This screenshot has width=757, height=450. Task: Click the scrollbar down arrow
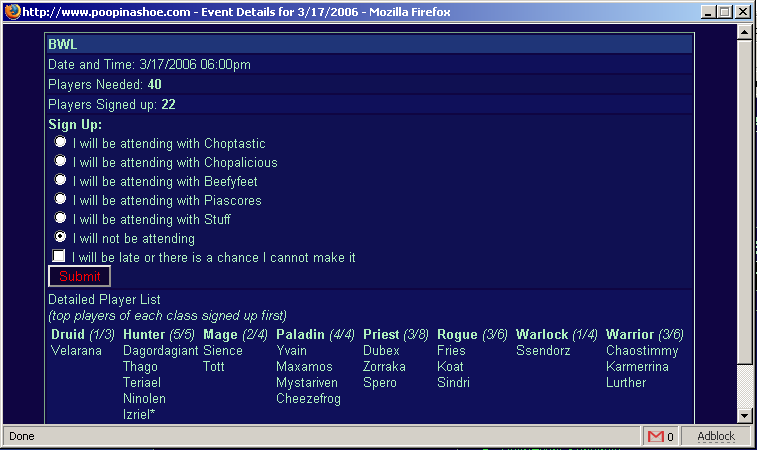click(744, 415)
